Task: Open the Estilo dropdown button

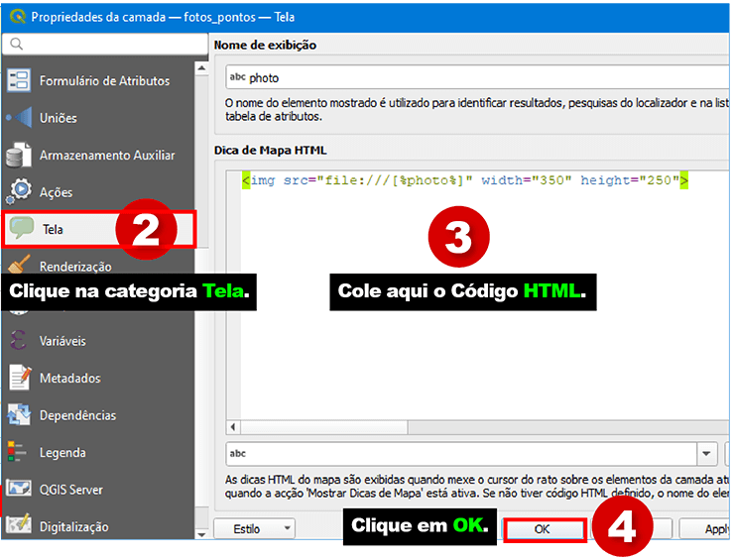Action: tap(254, 528)
